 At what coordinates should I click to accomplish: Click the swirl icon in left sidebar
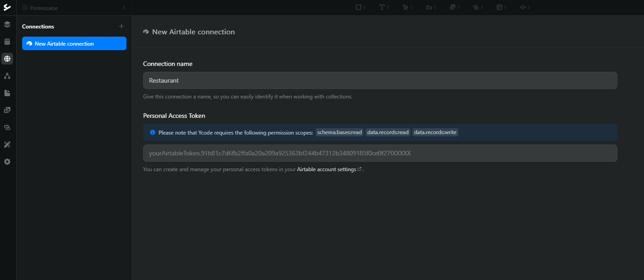pyautogui.click(x=7, y=127)
